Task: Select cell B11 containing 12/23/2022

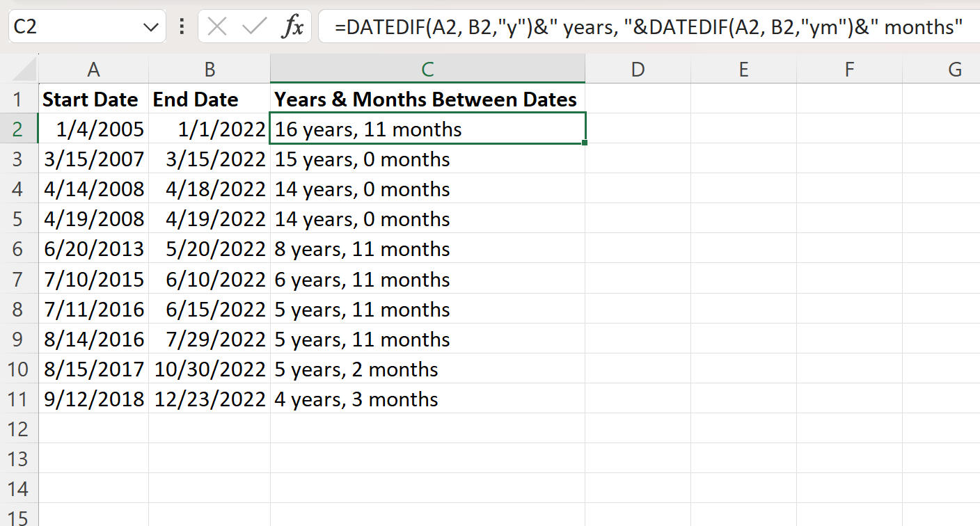Action: 209,399
